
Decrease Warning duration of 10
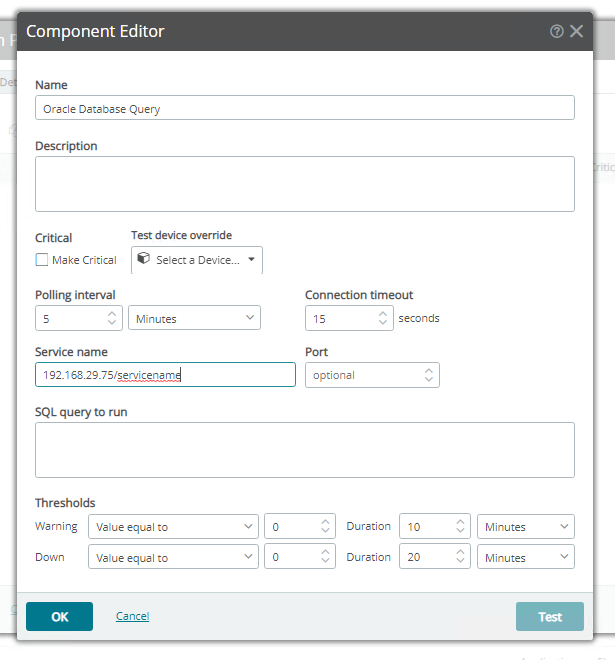460,530
